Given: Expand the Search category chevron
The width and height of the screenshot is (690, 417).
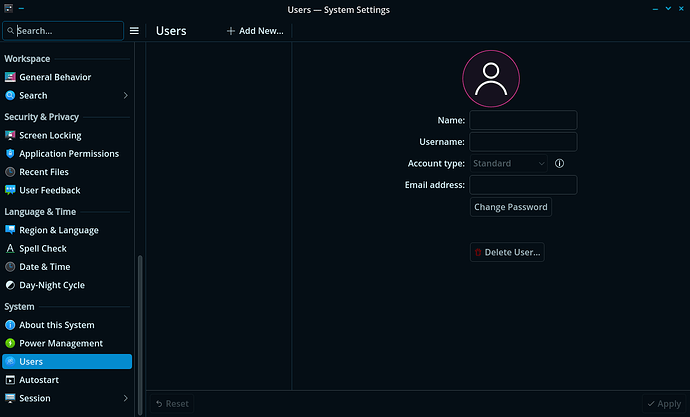Looking at the screenshot, I should pos(125,96).
